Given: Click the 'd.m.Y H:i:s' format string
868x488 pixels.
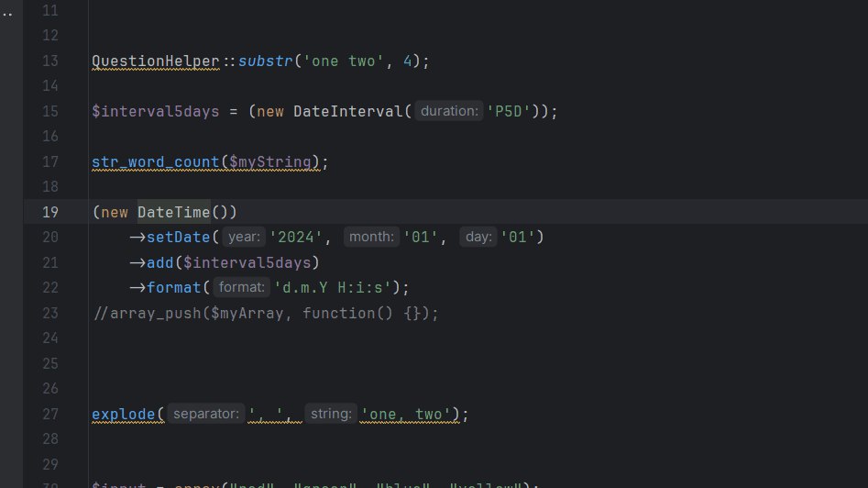Looking at the screenshot, I should pyautogui.click(x=333, y=287).
